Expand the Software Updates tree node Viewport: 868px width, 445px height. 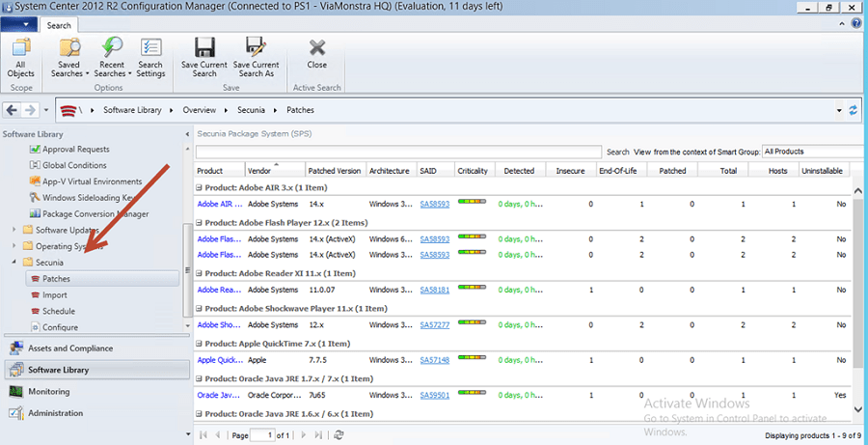[x=14, y=230]
